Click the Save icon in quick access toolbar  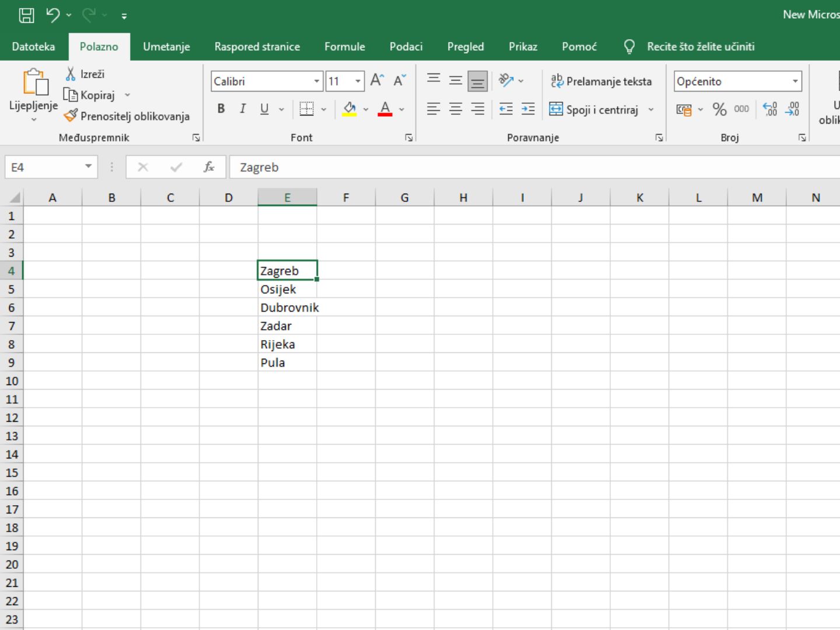26,15
